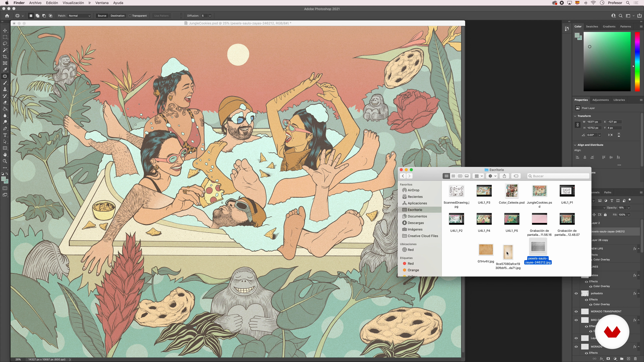Create a new group folder
The image size is (644, 362).
pyautogui.click(x=622, y=359)
